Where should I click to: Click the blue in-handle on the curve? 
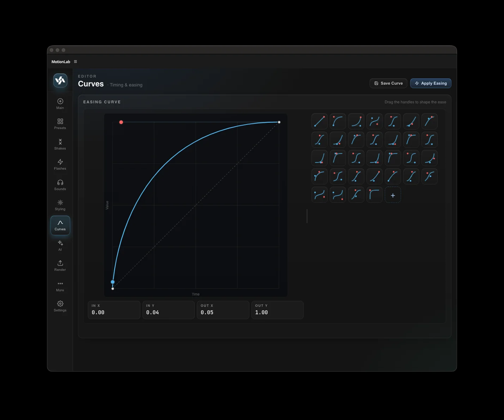pyautogui.click(x=113, y=282)
